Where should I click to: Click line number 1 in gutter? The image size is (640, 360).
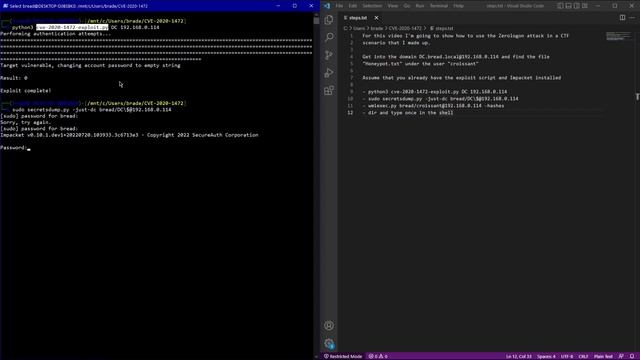pos(351,36)
